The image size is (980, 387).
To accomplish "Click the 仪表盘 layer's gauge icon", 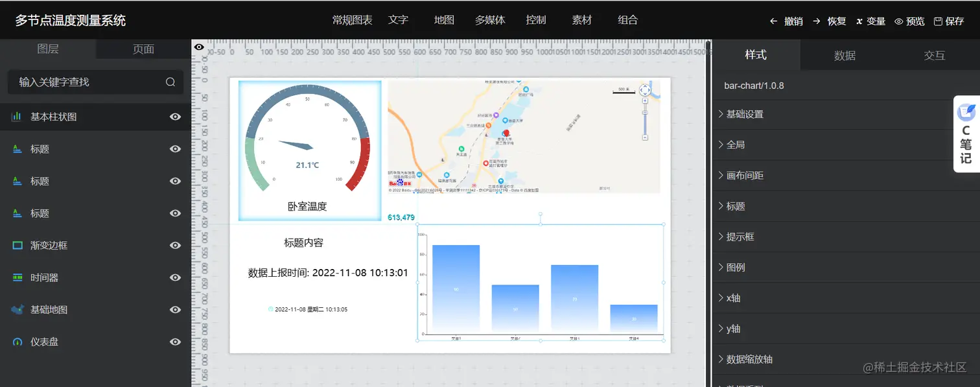I will tap(17, 342).
